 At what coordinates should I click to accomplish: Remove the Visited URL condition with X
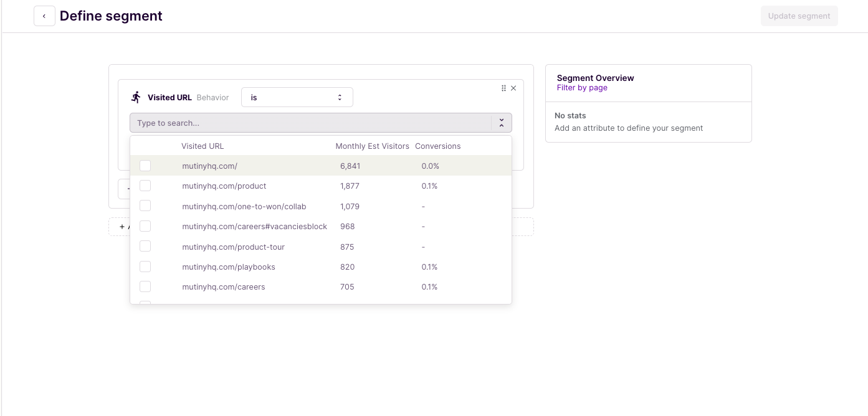(513, 88)
